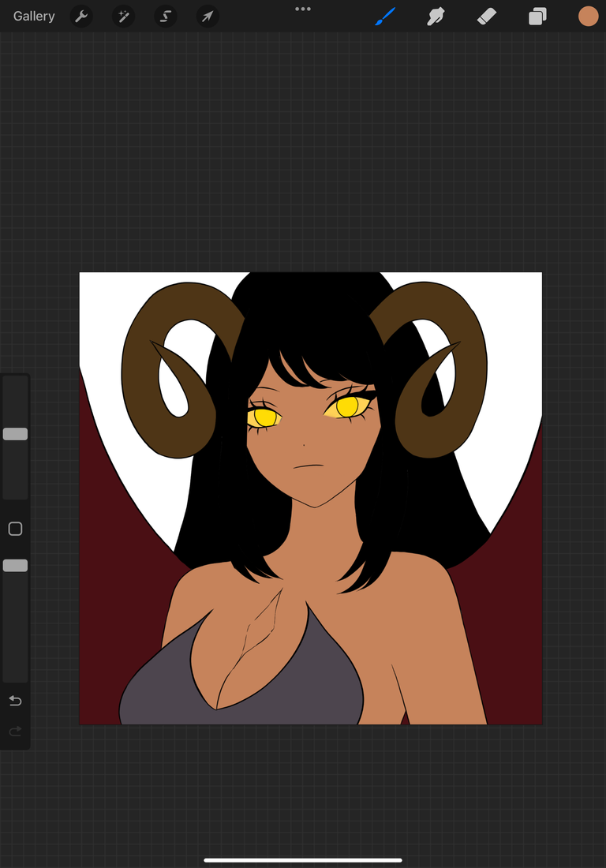The width and height of the screenshot is (606, 868).
Task: Open the Adjustments magic wand menu
Action: (123, 17)
